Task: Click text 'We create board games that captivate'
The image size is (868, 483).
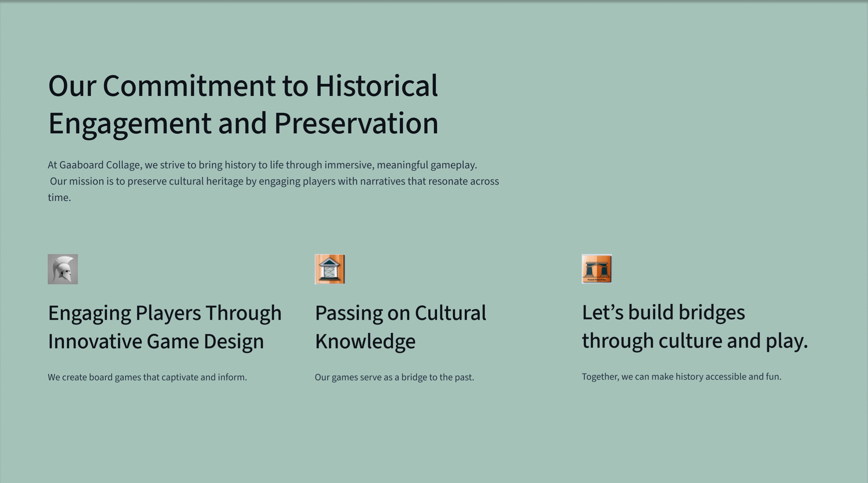Action: (x=147, y=377)
